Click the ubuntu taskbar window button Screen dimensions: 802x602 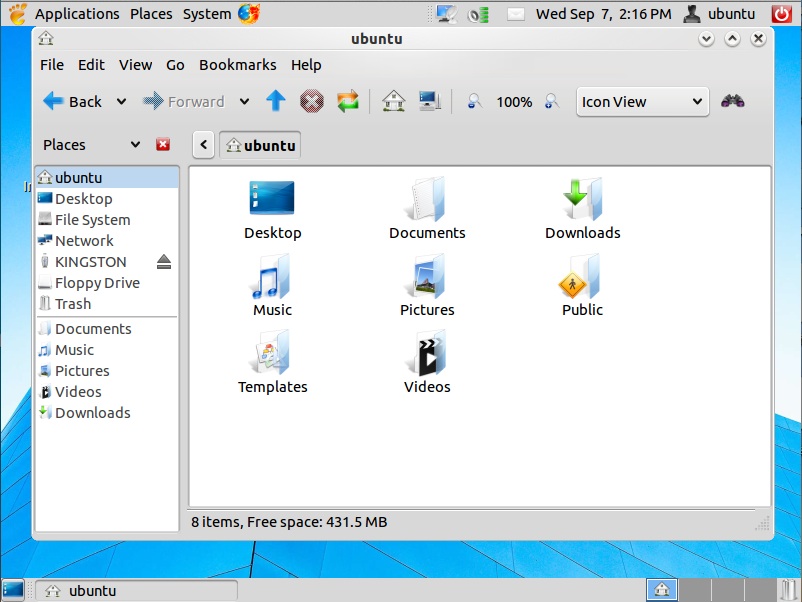point(136,591)
